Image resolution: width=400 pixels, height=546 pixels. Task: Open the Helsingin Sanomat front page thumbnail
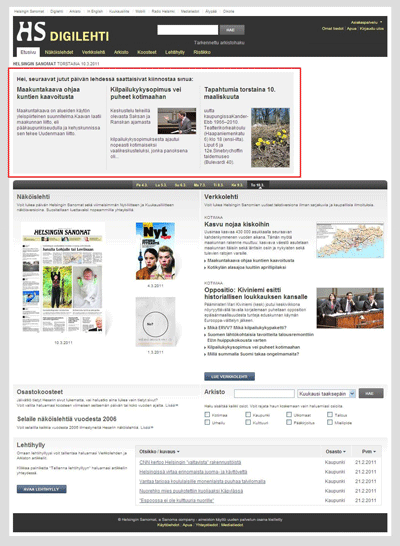[63, 279]
